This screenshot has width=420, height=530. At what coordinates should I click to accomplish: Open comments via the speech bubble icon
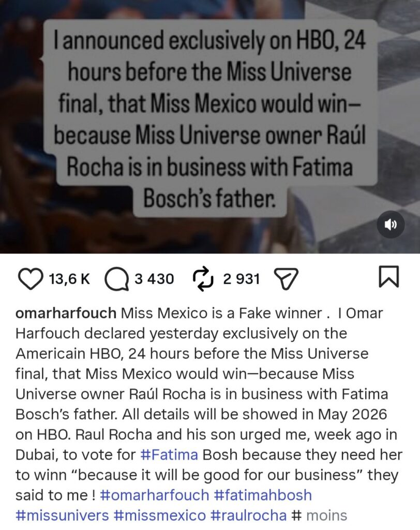[117, 279]
